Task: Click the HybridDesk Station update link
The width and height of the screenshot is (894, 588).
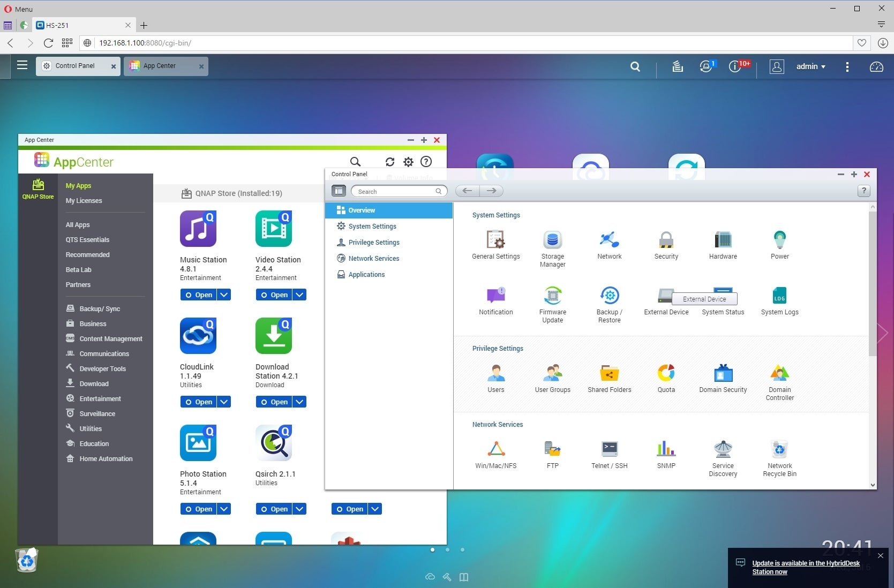Action: coord(806,567)
